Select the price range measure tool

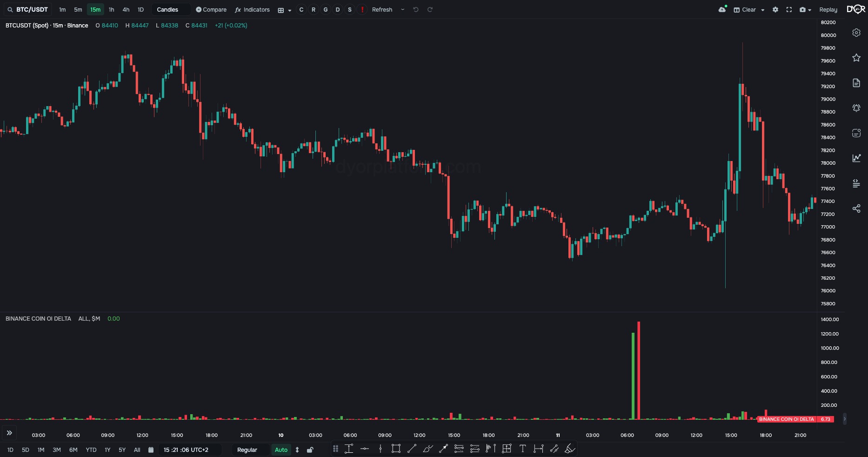[x=349, y=449]
